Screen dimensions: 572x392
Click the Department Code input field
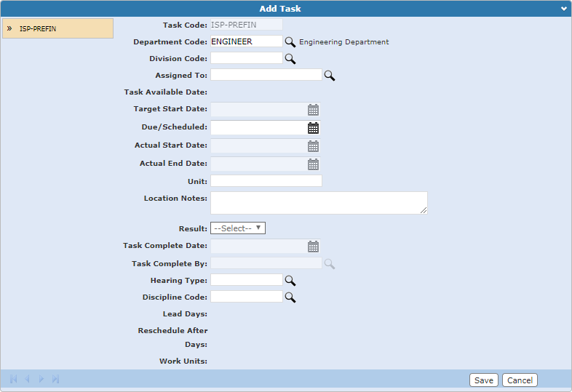(x=246, y=42)
